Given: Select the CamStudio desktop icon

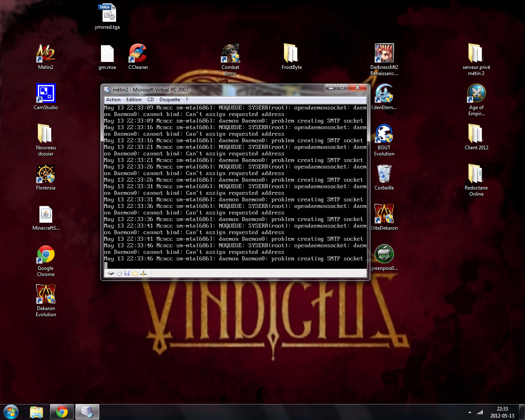Looking at the screenshot, I should (x=46, y=97).
